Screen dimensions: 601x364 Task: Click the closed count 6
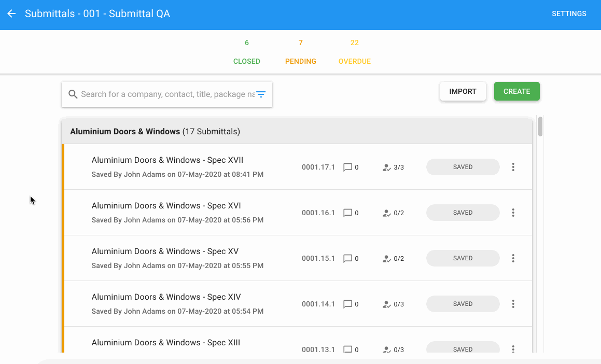coord(247,43)
